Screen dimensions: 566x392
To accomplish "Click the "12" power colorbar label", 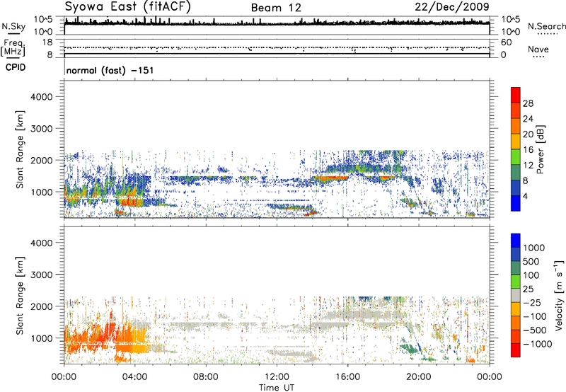I will coord(528,166).
